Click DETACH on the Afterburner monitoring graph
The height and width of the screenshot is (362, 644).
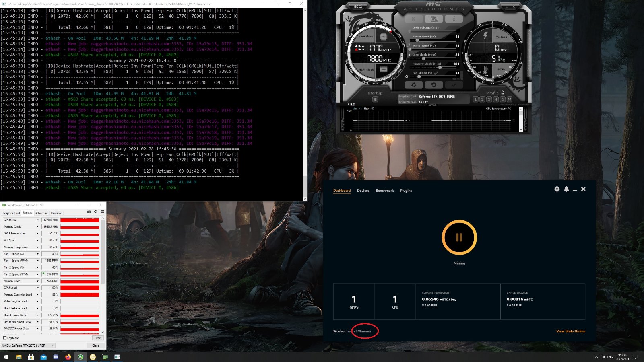tap(433, 105)
